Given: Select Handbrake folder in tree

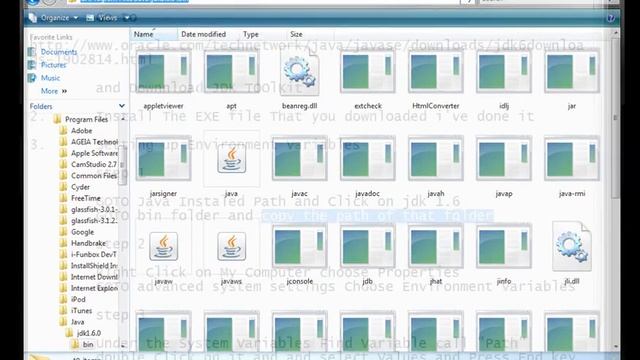Looking at the screenshot, I should coord(88,243).
